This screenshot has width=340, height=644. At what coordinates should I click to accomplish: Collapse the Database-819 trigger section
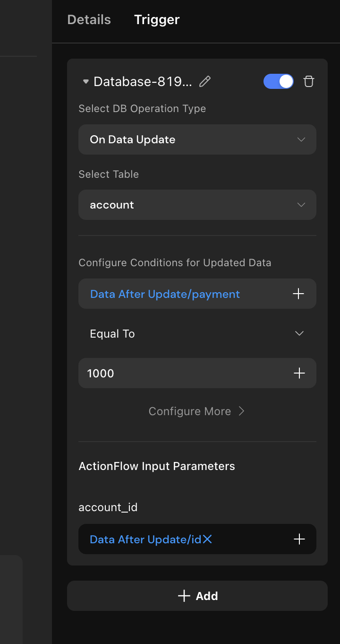(85, 82)
